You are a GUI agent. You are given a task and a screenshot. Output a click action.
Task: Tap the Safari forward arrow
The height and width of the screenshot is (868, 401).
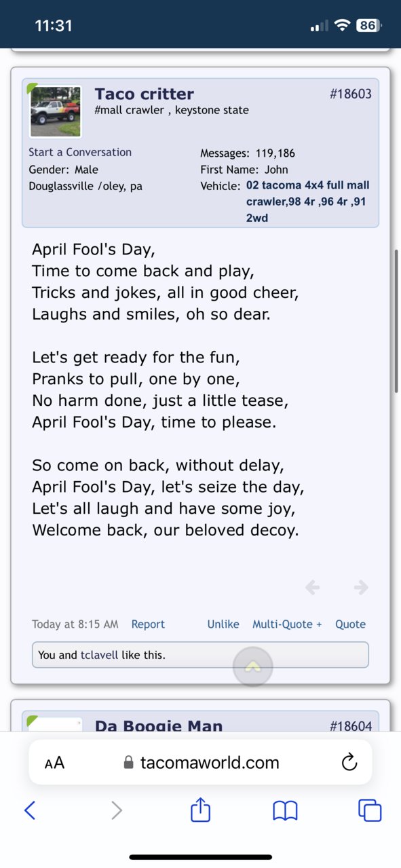point(117,810)
